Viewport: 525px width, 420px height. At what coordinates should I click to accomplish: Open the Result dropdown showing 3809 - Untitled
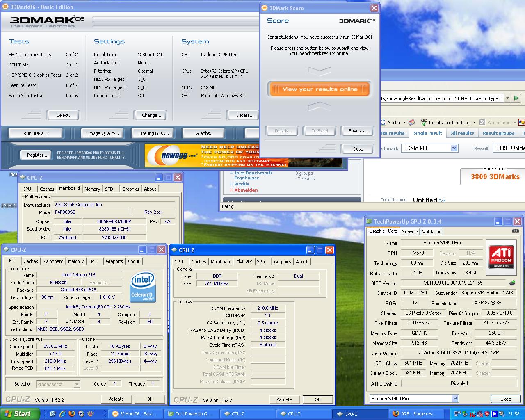pyautogui.click(x=509, y=148)
